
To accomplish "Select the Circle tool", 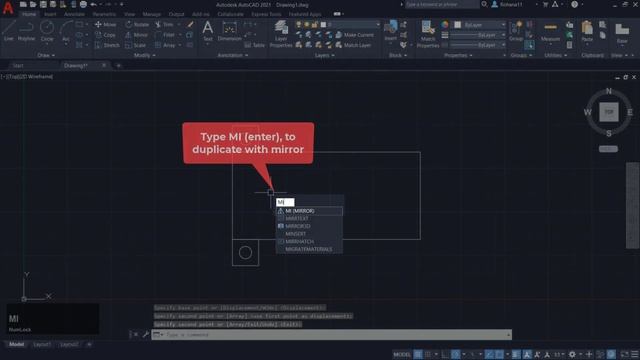I will [x=47, y=31].
